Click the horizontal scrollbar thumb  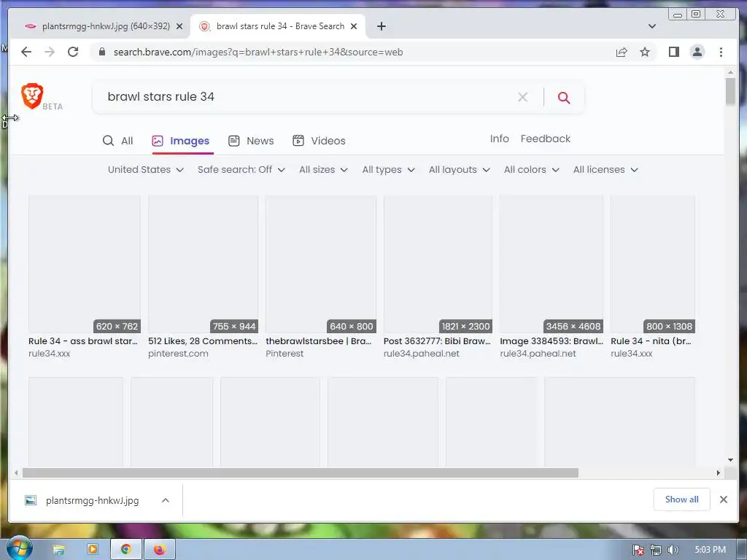(300, 472)
